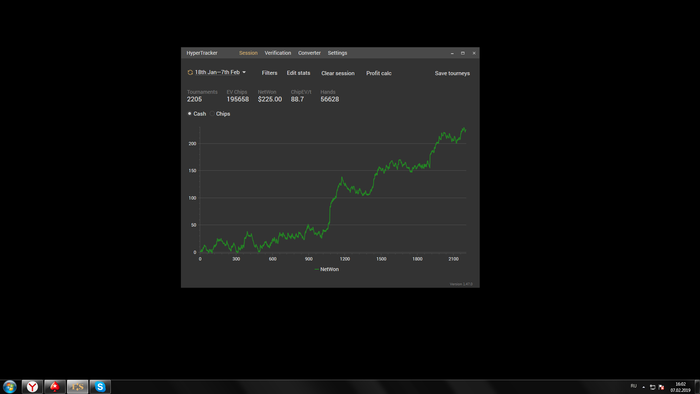Click the refresh icon beside the date range
700x394 pixels.
click(x=190, y=72)
